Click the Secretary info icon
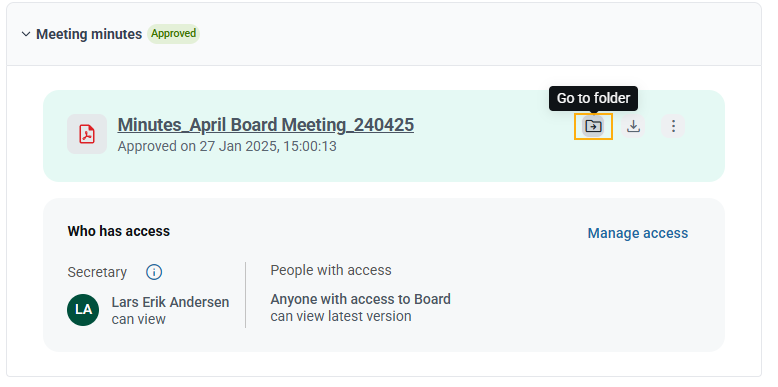The width and height of the screenshot is (778, 387). coord(154,272)
